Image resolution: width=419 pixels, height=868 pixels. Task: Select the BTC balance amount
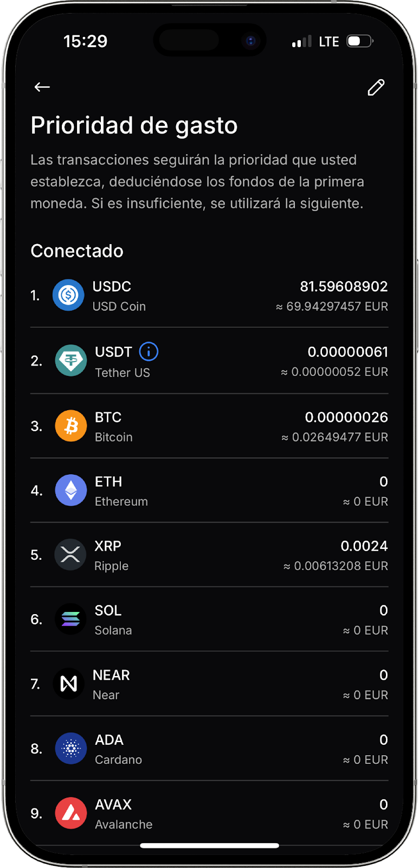[346, 417]
